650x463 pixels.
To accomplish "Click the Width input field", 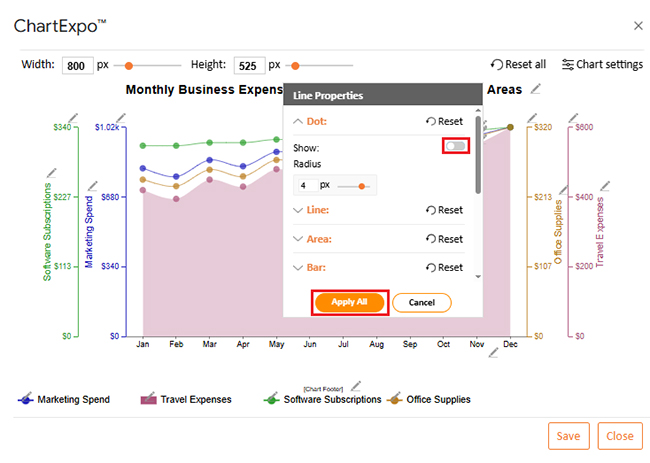I will tap(78, 65).
